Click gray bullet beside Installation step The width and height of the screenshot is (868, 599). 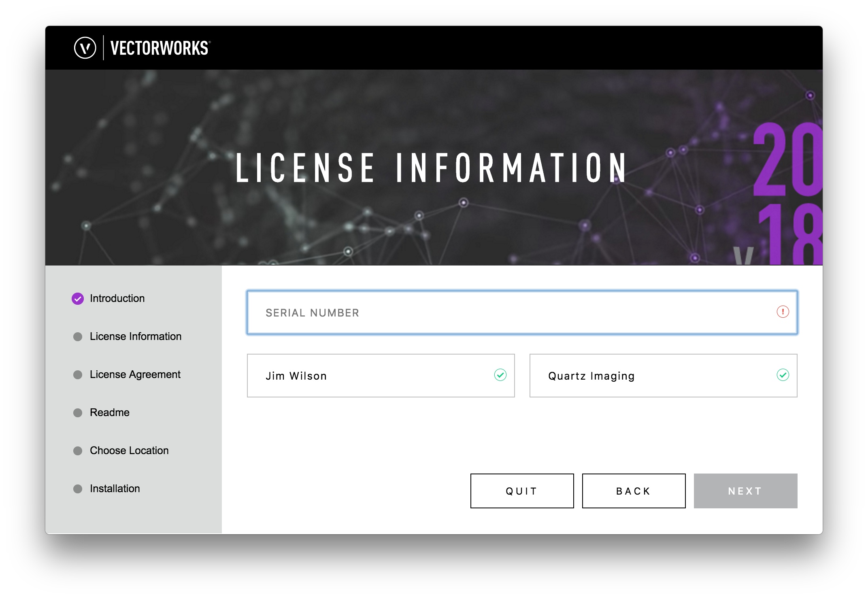point(78,489)
